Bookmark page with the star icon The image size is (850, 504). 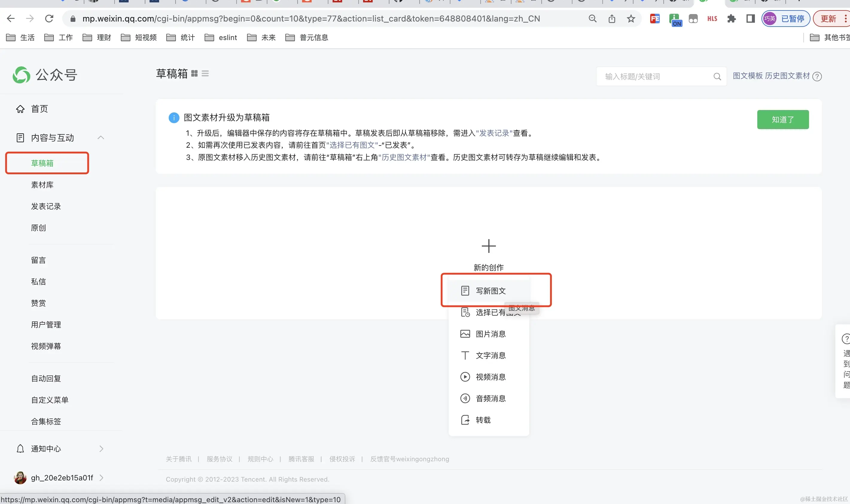coord(631,19)
